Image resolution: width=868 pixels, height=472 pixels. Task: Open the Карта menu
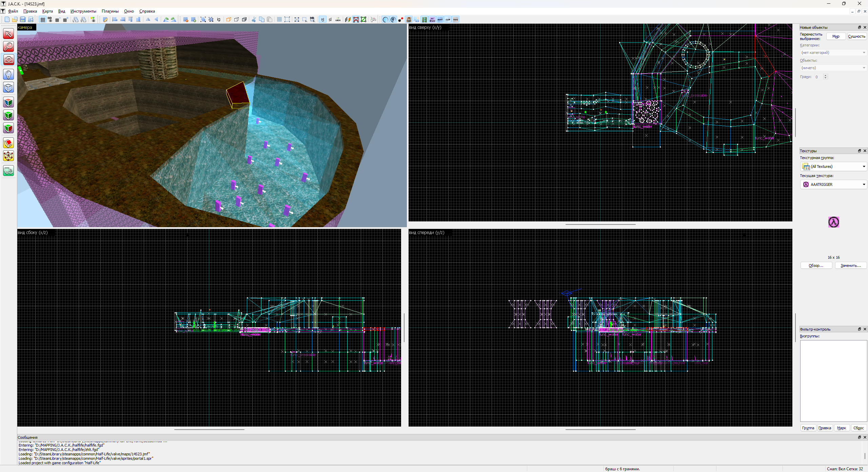click(47, 11)
